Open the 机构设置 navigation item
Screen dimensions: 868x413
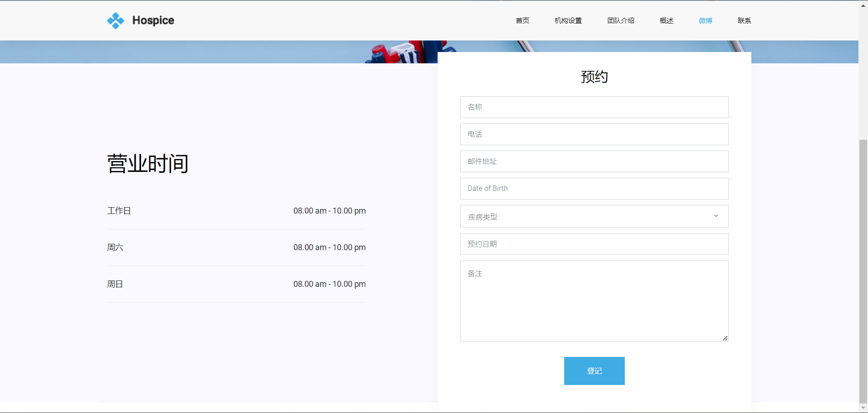568,20
